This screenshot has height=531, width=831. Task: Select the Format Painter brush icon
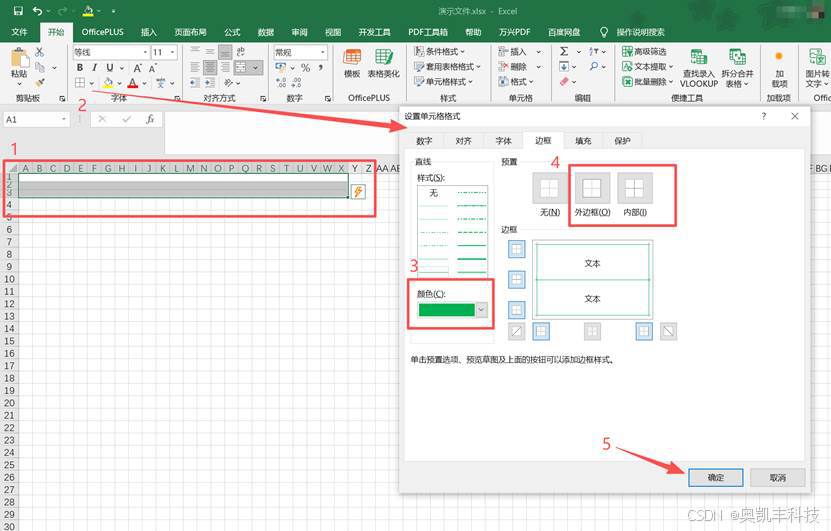(x=40, y=83)
